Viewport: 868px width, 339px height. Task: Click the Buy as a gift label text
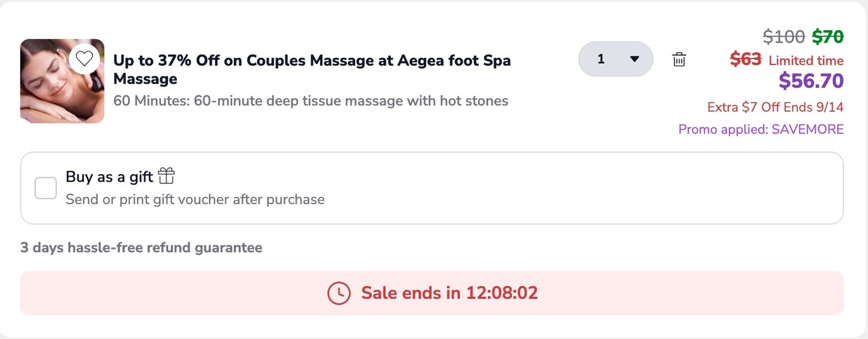[x=109, y=177]
